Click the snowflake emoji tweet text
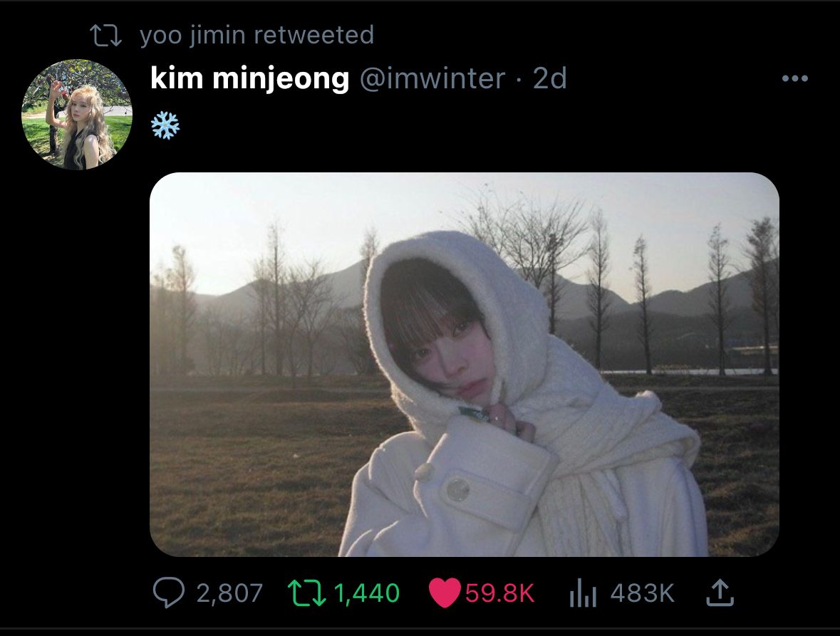 point(165,125)
